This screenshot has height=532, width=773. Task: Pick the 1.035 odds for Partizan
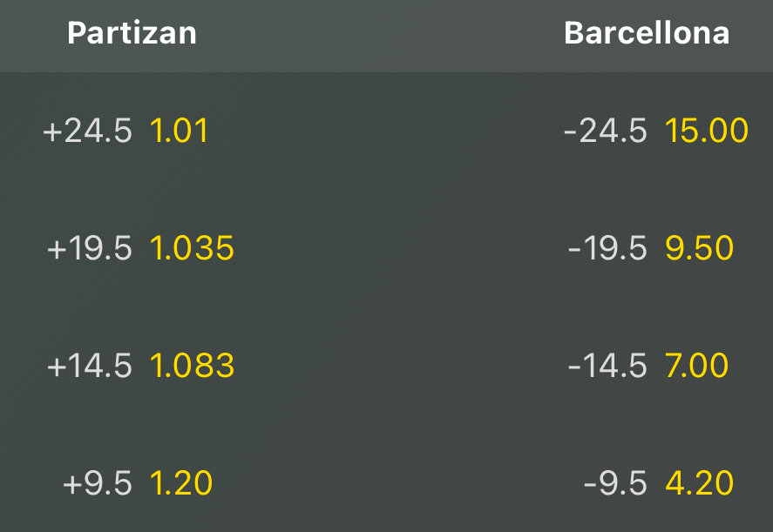[192, 249]
